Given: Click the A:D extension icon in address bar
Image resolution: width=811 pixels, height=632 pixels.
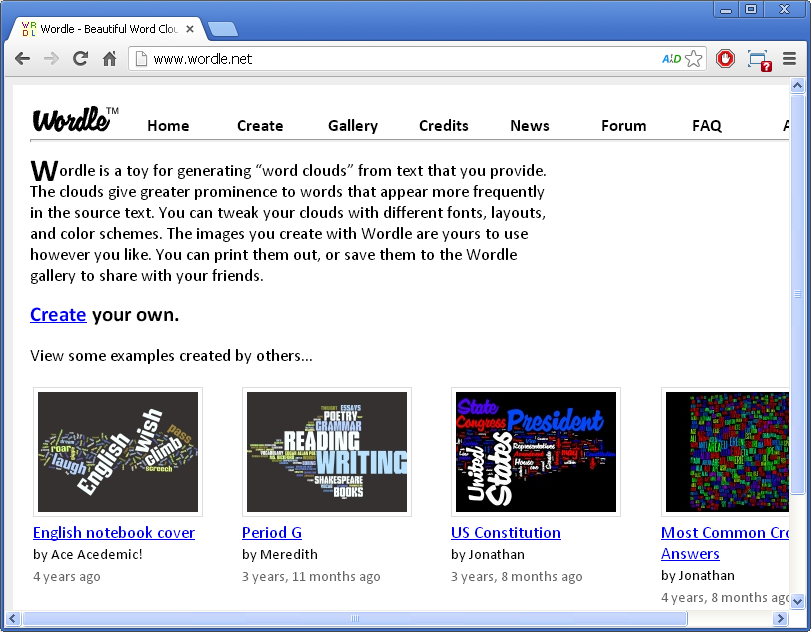Looking at the screenshot, I should pyautogui.click(x=671, y=59).
